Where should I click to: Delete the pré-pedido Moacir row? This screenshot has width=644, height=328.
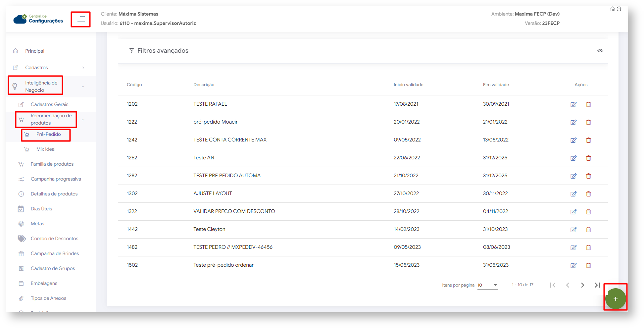(588, 122)
